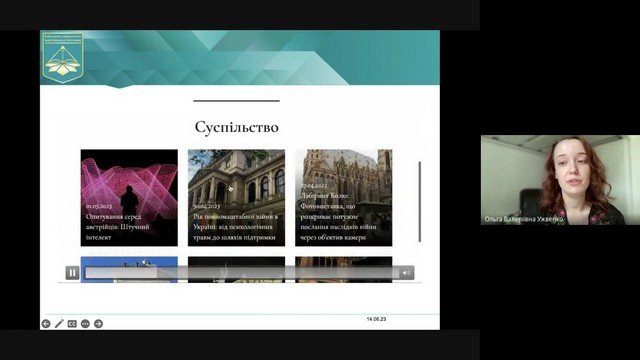
Task: Open the artificial intelligence survey article
Action: pos(129,198)
